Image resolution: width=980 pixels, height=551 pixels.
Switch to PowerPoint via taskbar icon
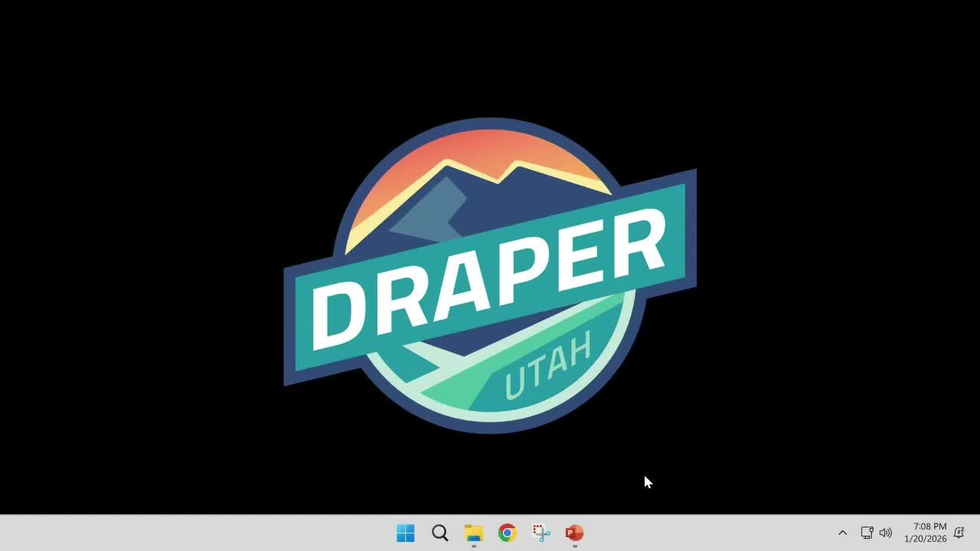tap(574, 533)
